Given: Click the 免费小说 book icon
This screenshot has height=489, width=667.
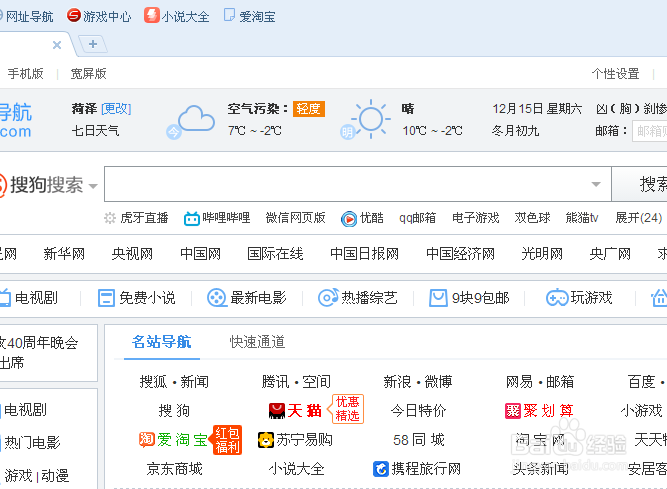Looking at the screenshot, I should click(x=106, y=298).
